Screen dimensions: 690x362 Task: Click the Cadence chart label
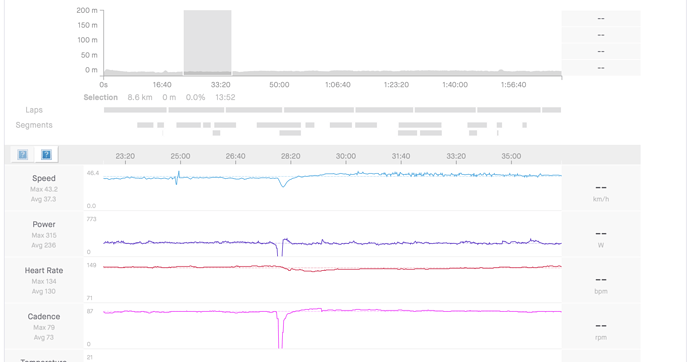[44, 317]
